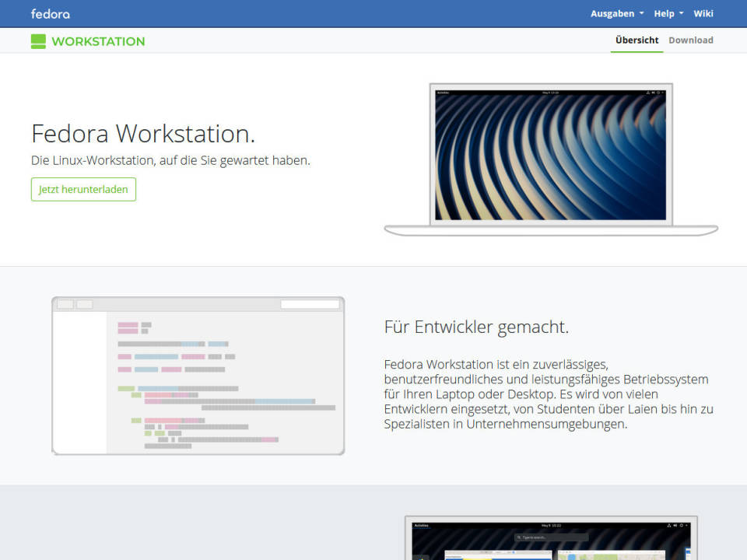Click the laptop wallpaper screenshot image
The height and width of the screenshot is (560, 747).
[x=551, y=159]
